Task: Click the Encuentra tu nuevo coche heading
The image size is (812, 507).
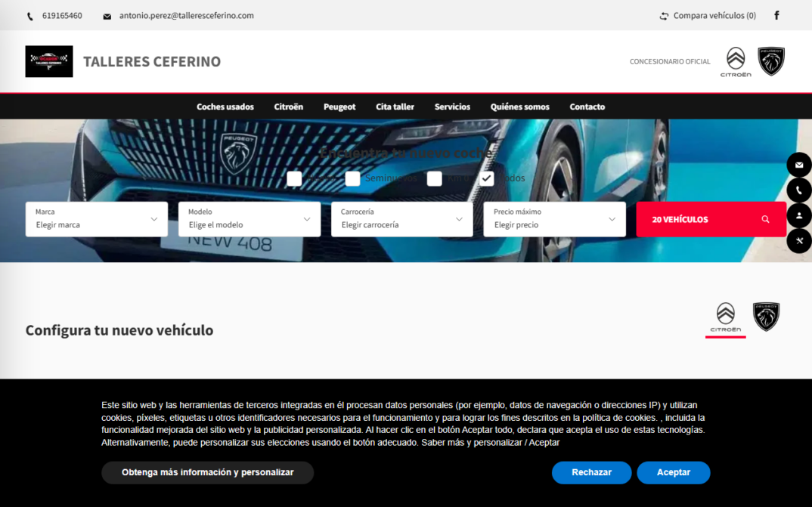Action: (406, 153)
